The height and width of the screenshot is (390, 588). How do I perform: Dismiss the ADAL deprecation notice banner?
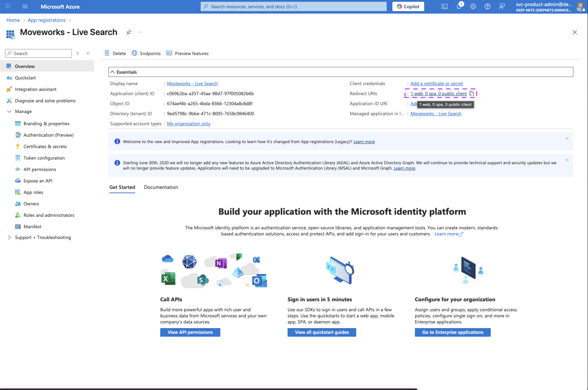pyautogui.click(x=567, y=160)
